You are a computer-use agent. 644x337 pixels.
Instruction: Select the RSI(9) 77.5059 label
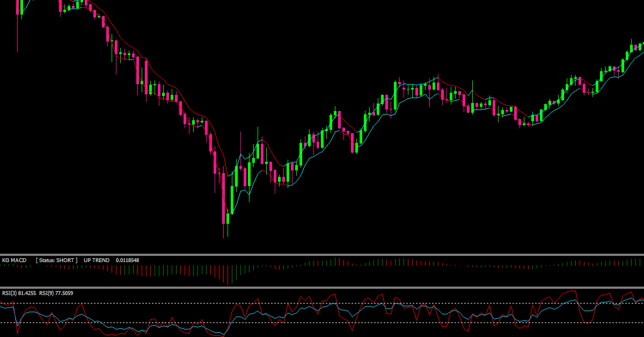[x=56, y=293]
